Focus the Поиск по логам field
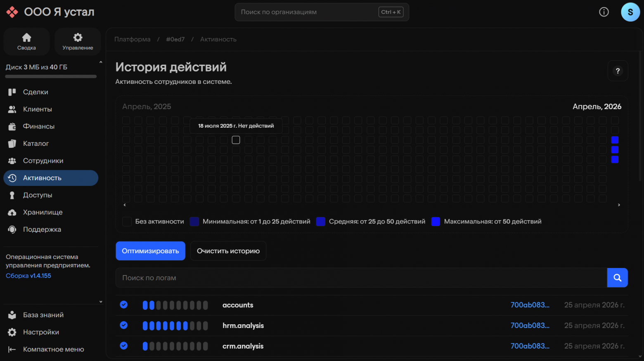644x361 pixels. (361, 278)
